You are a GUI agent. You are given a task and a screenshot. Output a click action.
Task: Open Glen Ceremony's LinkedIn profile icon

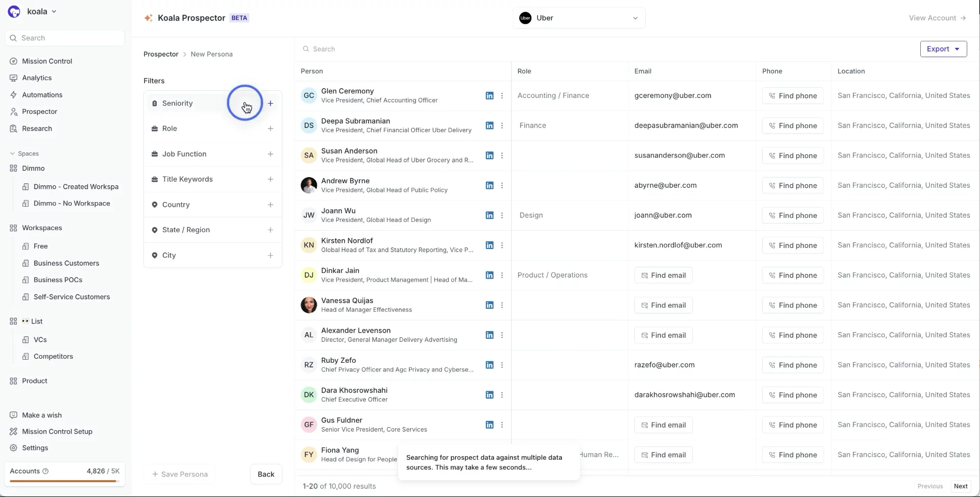point(489,95)
